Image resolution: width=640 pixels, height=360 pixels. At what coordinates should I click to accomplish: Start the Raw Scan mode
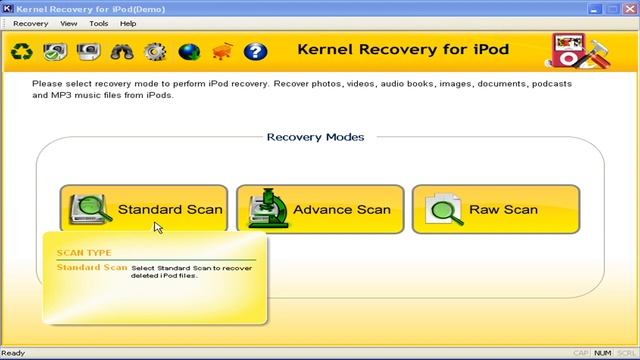[496, 209]
